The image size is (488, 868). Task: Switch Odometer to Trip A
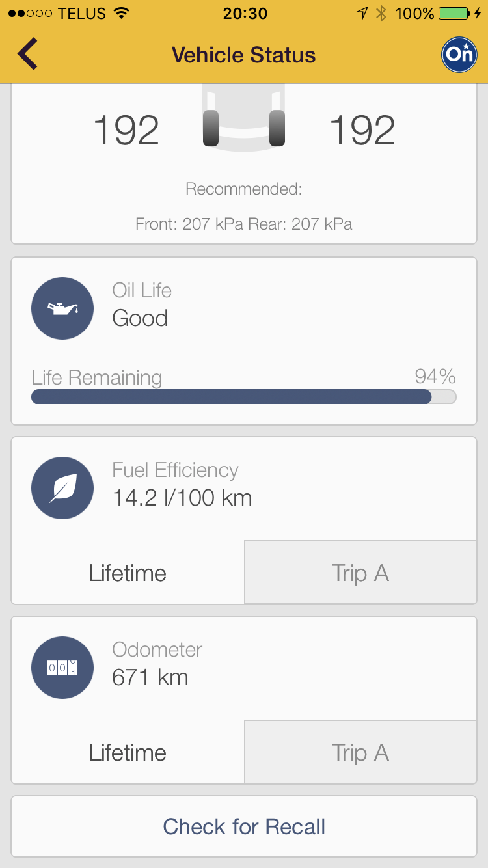click(x=360, y=753)
